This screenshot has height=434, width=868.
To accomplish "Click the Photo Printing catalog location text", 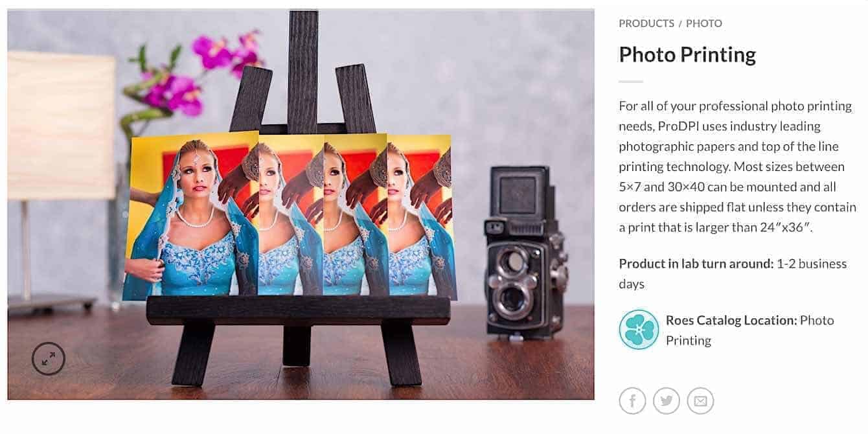I will 750,330.
